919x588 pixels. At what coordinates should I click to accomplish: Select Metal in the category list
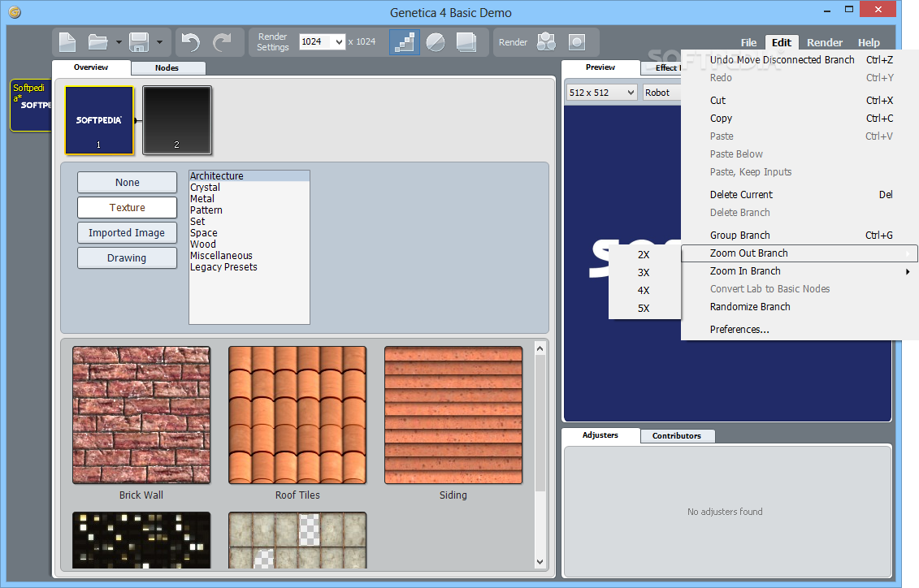pos(249,198)
